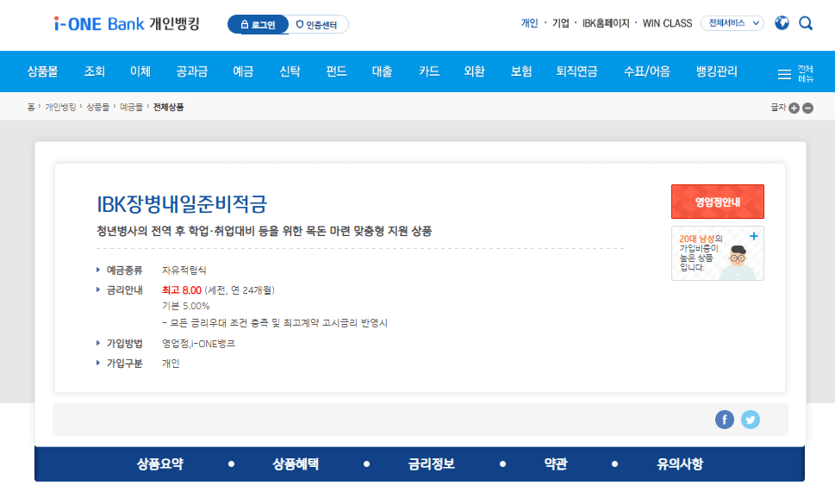This screenshot has width=835, height=504.
Task: Open the 대출 menu
Action: click(382, 72)
